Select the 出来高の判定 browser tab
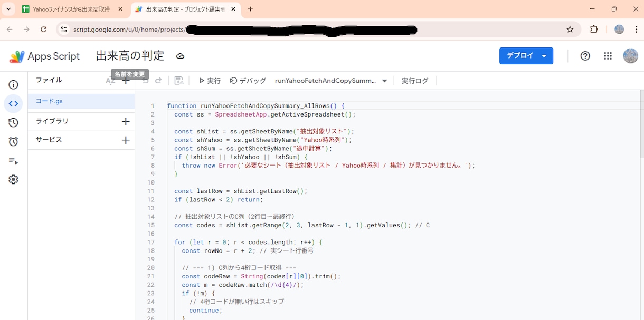Screen dimensions: 644x320 click(185, 9)
